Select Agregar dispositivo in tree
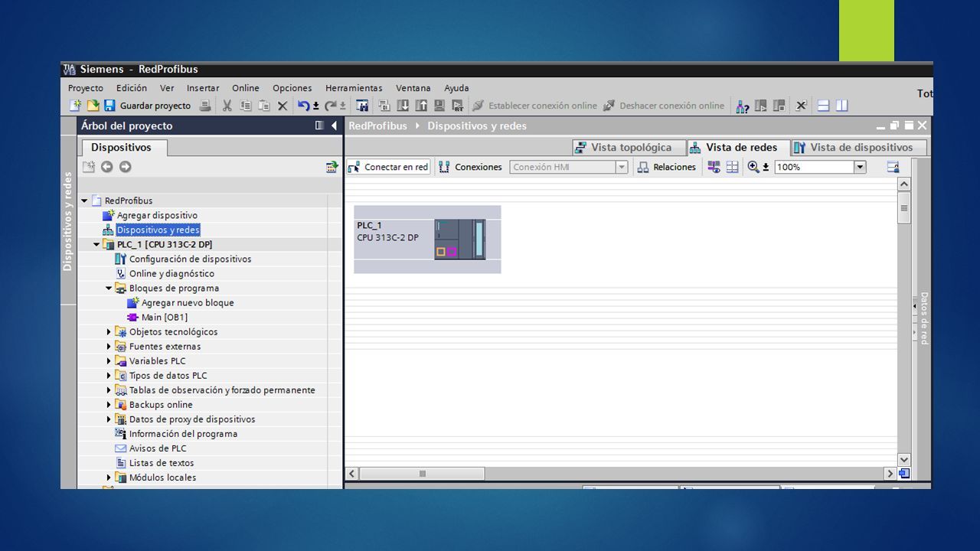 click(x=157, y=215)
